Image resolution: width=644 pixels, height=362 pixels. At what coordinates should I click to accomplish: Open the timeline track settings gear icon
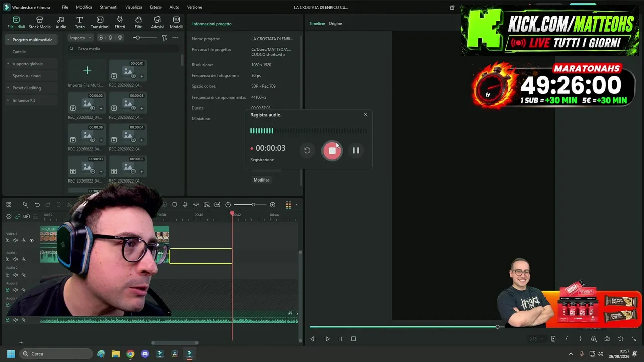point(9,217)
